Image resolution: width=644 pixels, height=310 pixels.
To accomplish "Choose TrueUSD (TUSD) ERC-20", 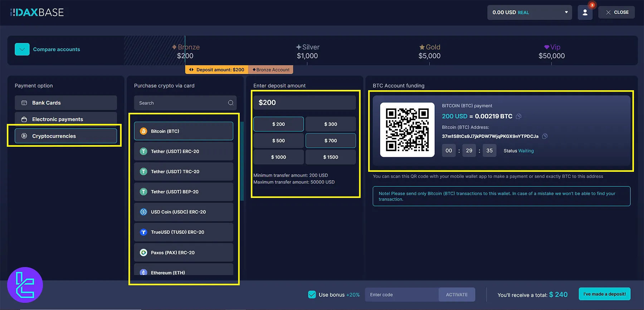I will tap(184, 232).
